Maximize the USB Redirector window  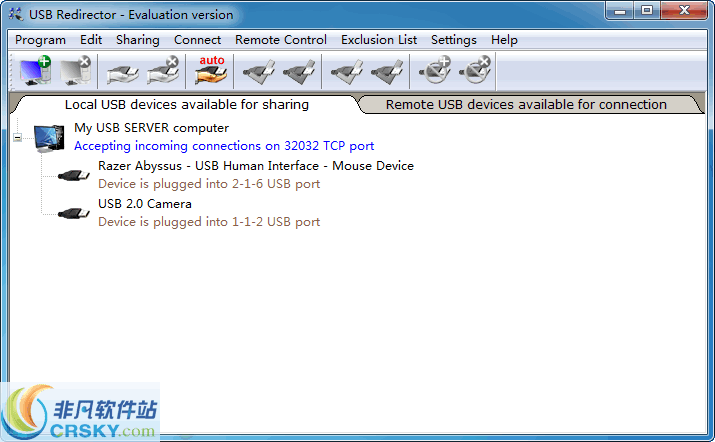pos(647,11)
